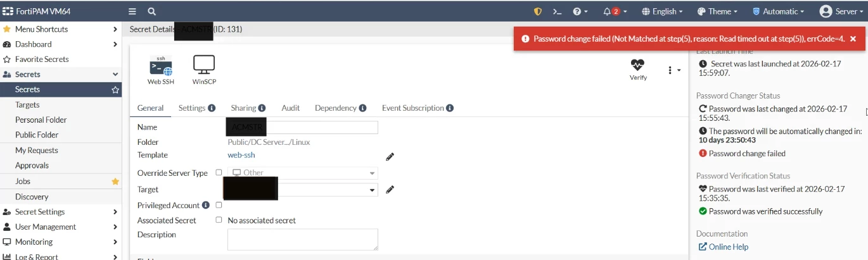Open the Automatic mode dropdown
Image resolution: width=868 pixels, height=260 pixels.
coord(778,11)
